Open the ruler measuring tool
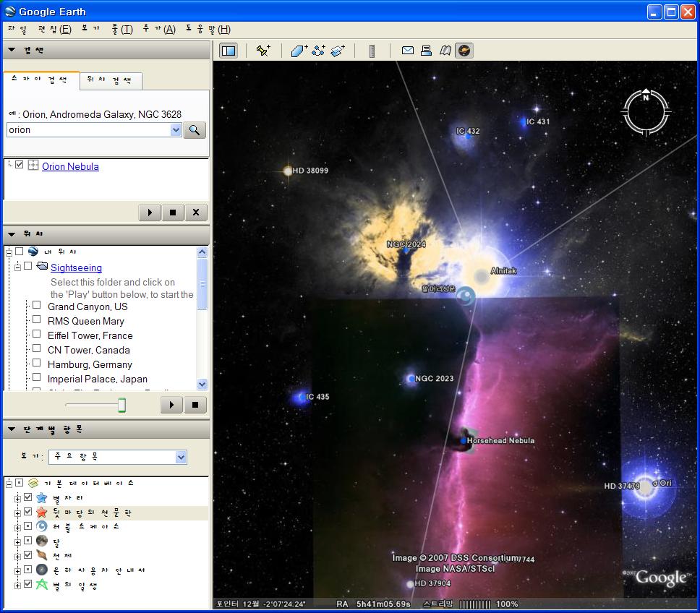The width and height of the screenshot is (700, 613). [372, 51]
